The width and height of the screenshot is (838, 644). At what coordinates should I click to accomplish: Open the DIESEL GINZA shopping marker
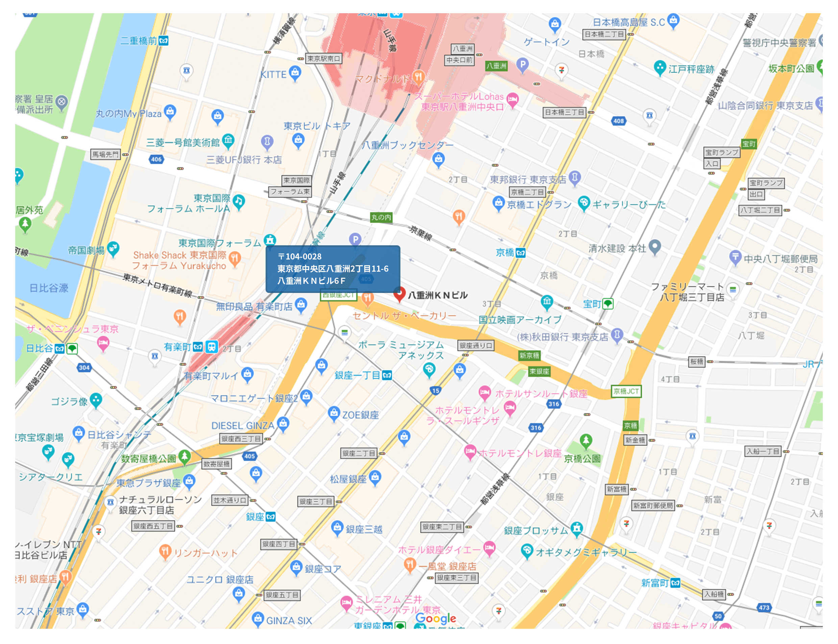(283, 424)
